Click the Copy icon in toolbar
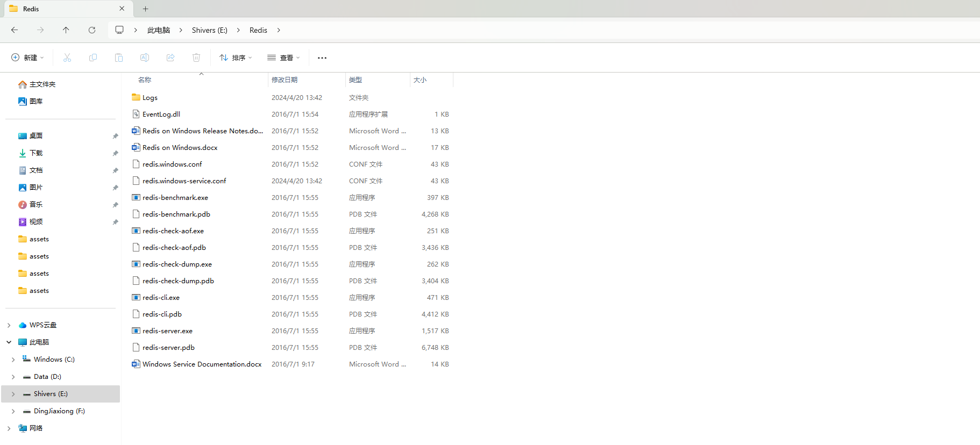 click(93, 58)
